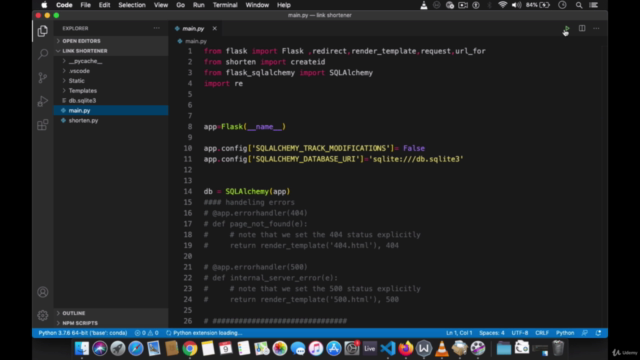Open Spotlight search in menu bar
The width and height of the screenshot is (640, 360).
[x=579, y=5]
